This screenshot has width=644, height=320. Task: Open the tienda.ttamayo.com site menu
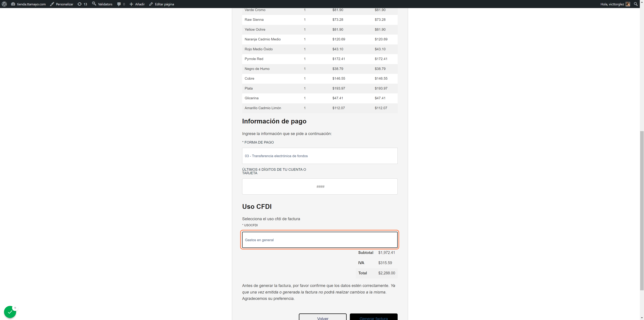[28, 4]
